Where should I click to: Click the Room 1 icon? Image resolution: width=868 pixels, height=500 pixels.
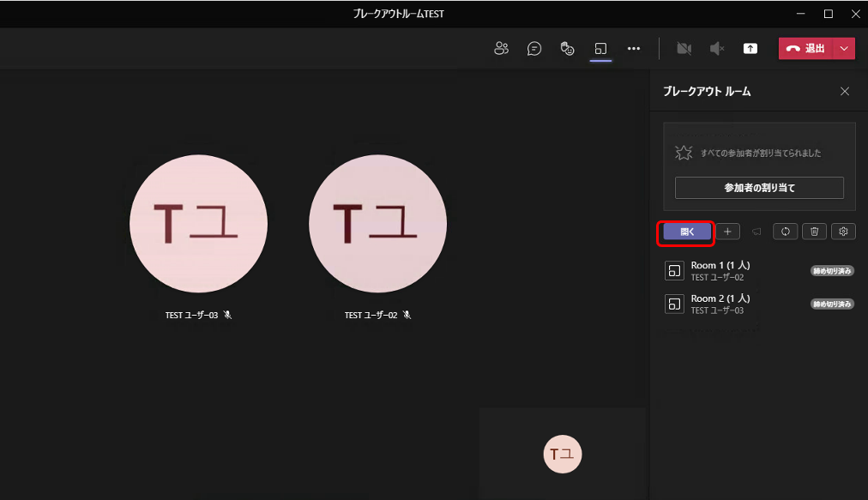pos(674,271)
